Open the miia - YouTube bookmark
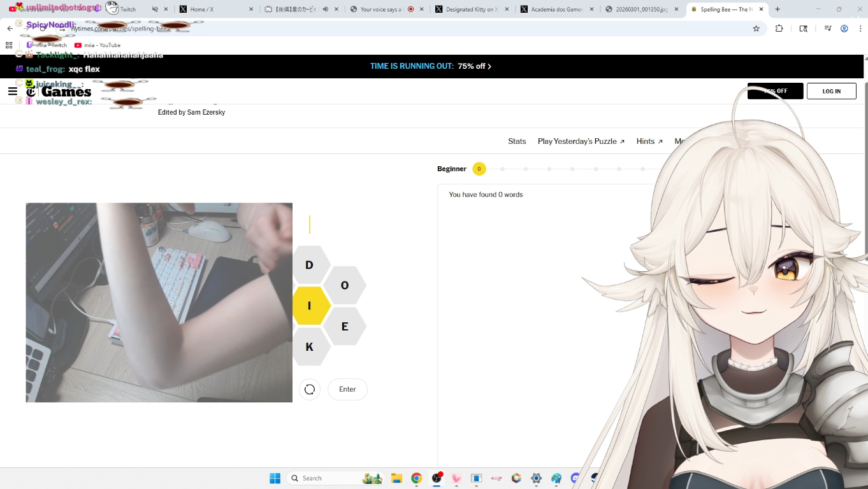 98,45
